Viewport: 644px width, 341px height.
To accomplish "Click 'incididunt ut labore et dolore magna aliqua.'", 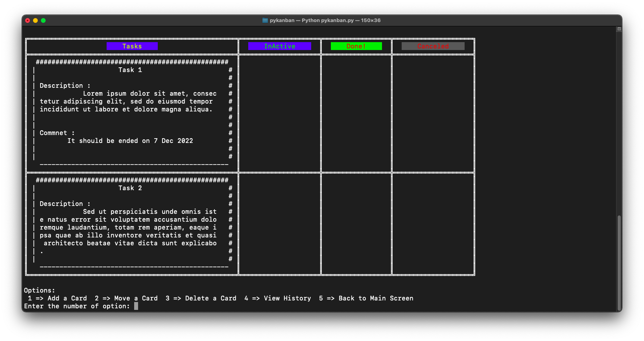I will 126,109.
